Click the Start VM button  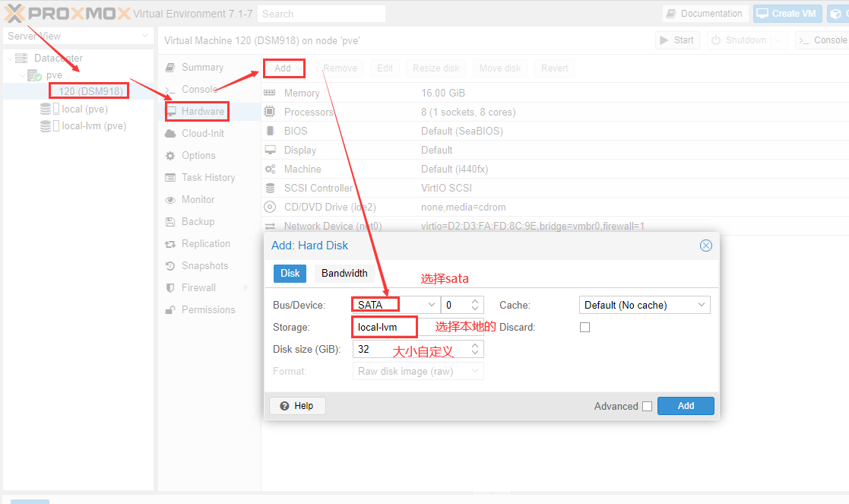tap(677, 40)
